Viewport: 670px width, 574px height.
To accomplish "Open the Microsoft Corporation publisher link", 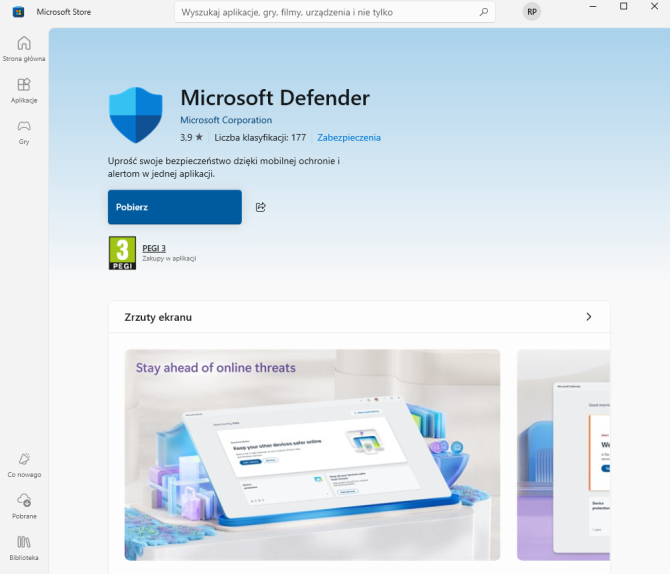I will coord(226,120).
